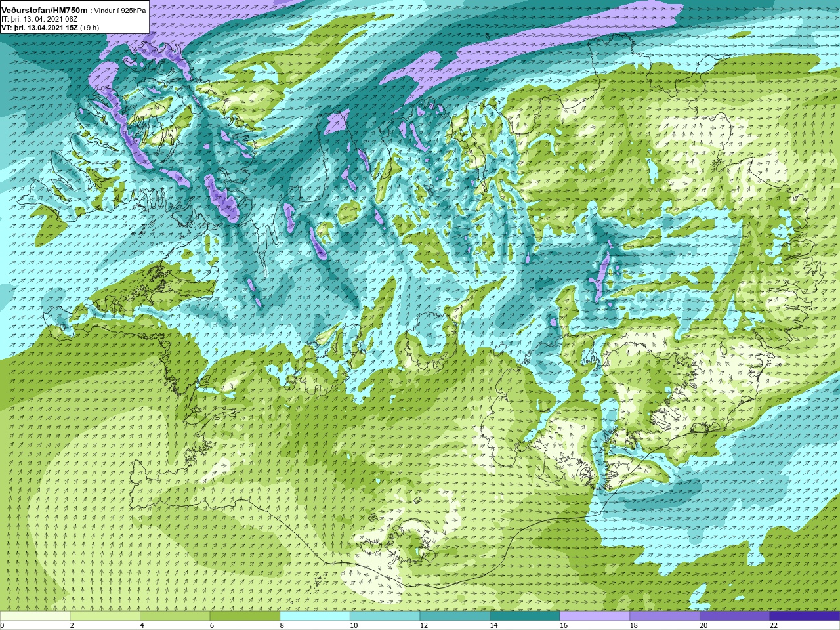Click the 'Vindur í 925hPa' label

tap(120, 10)
